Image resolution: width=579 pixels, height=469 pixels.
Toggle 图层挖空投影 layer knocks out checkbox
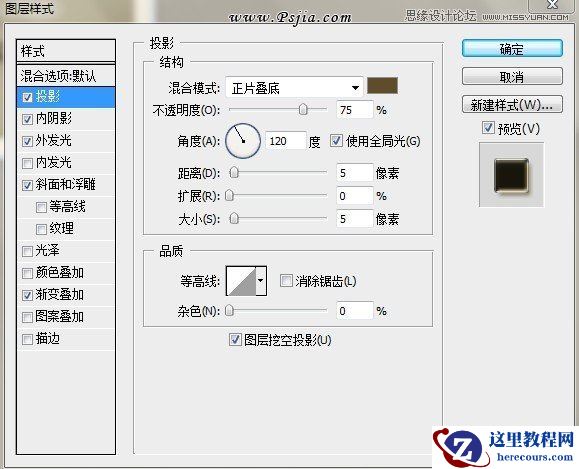pos(235,339)
